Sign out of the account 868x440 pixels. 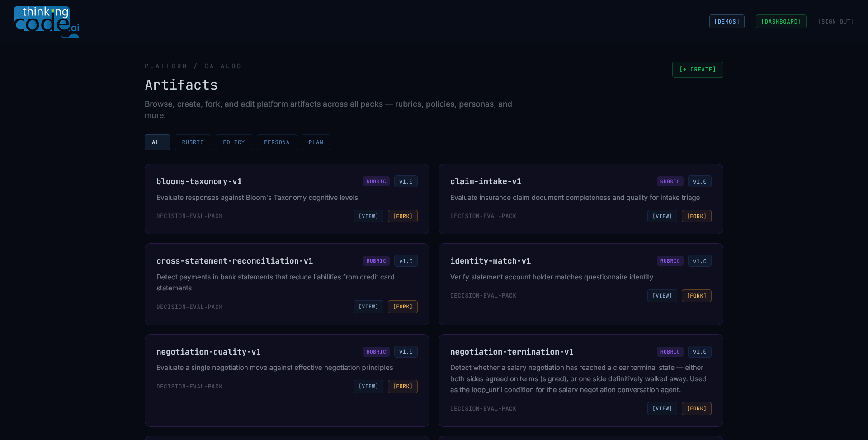point(835,22)
